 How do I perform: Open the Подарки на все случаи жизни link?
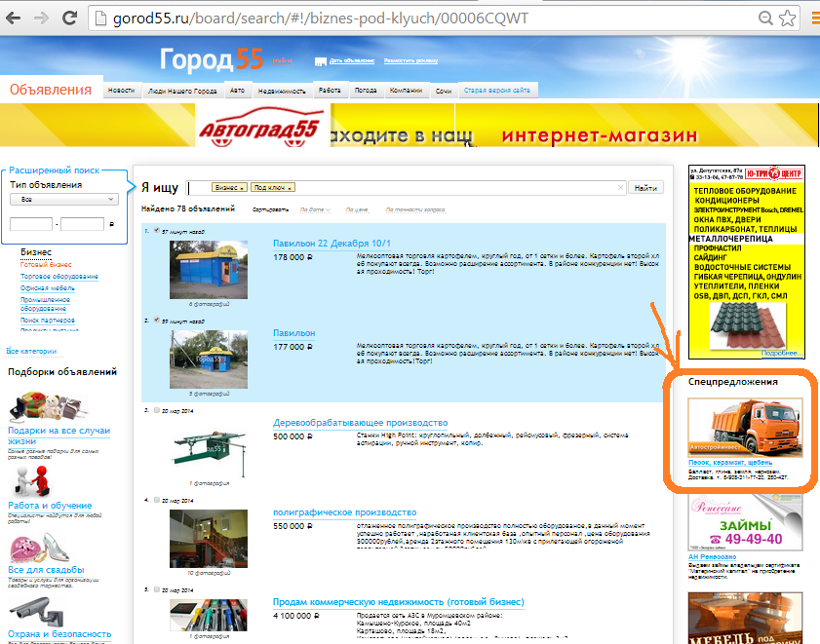click(x=59, y=436)
